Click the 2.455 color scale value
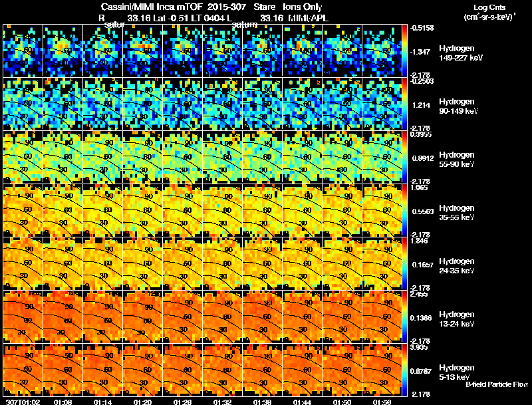The height and width of the screenshot is (405, 532). point(419,294)
